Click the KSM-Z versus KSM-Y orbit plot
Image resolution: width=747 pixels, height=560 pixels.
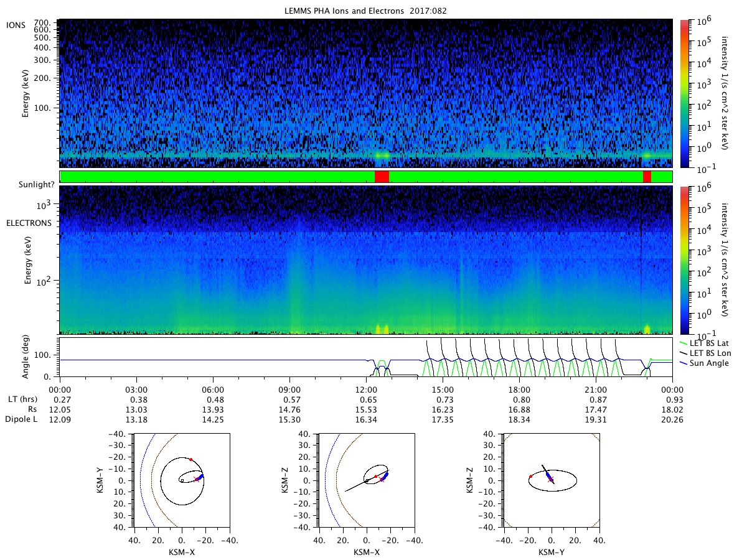point(551,480)
